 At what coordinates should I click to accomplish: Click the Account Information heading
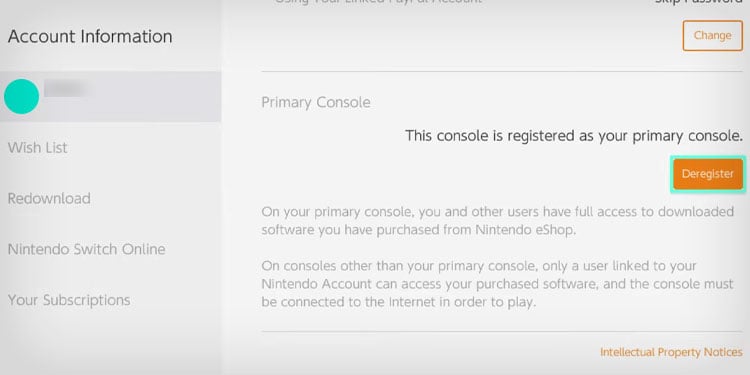(90, 36)
